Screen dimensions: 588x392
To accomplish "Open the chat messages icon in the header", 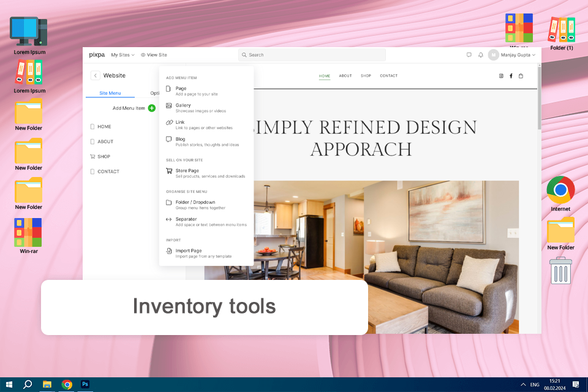I will click(469, 55).
